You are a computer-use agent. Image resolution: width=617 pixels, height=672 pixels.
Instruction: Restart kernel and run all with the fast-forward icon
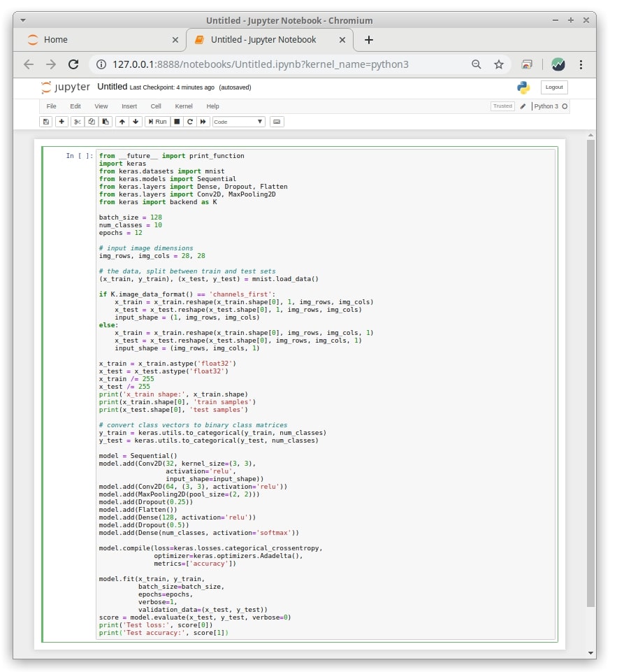pos(203,122)
